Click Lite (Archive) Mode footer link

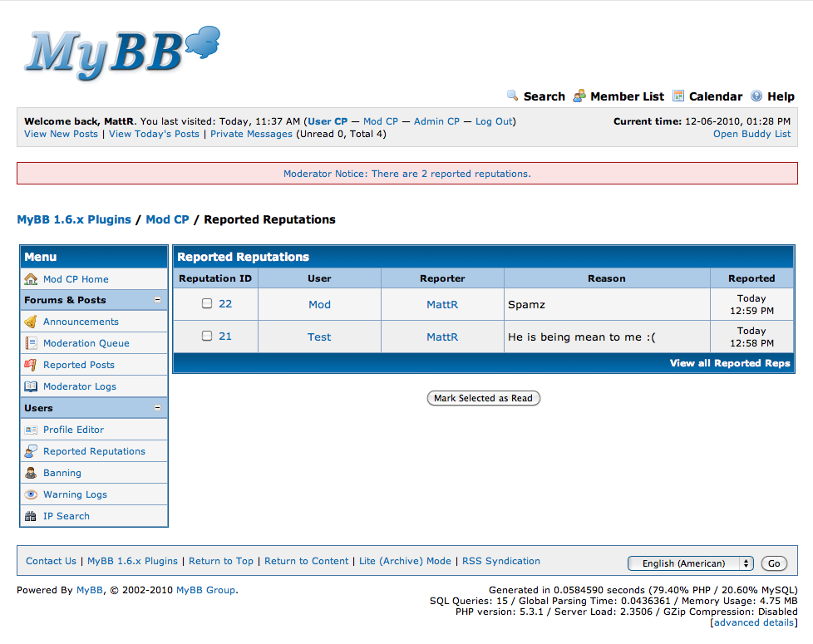click(405, 561)
